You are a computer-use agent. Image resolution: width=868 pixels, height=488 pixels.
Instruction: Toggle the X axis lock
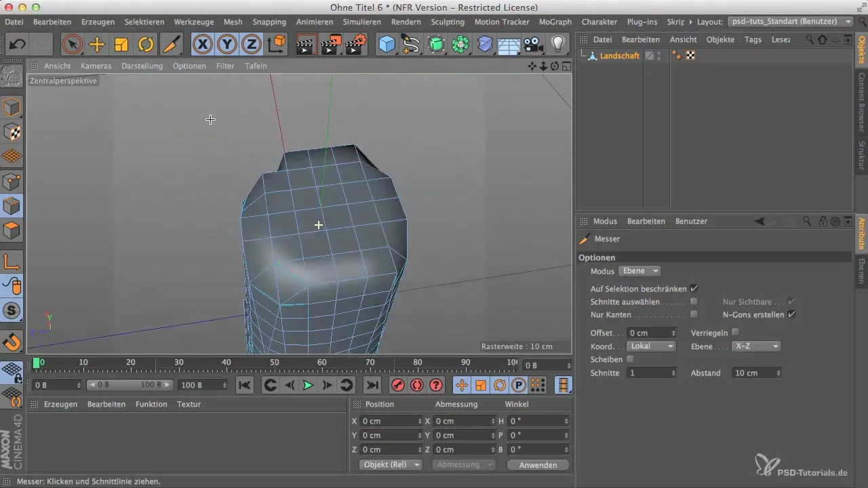coord(203,45)
